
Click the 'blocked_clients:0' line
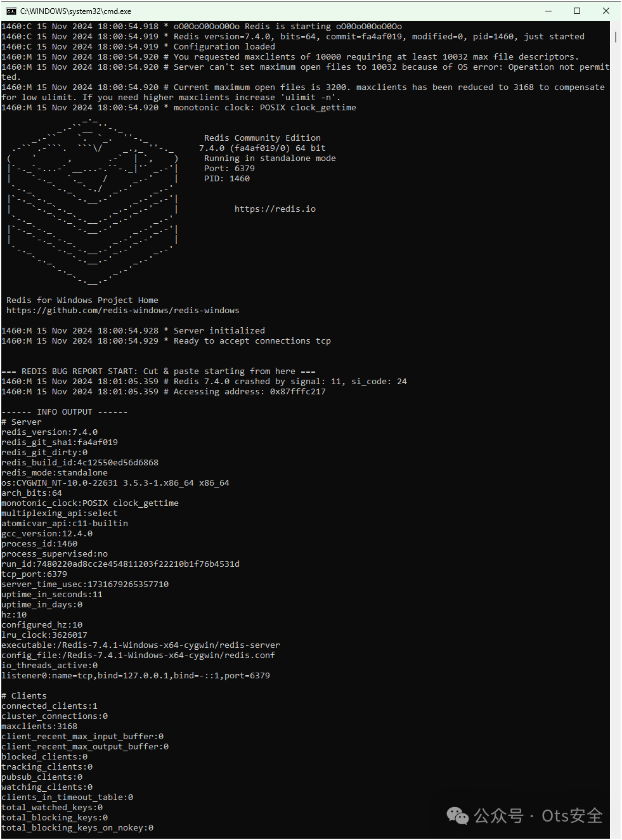point(44,757)
